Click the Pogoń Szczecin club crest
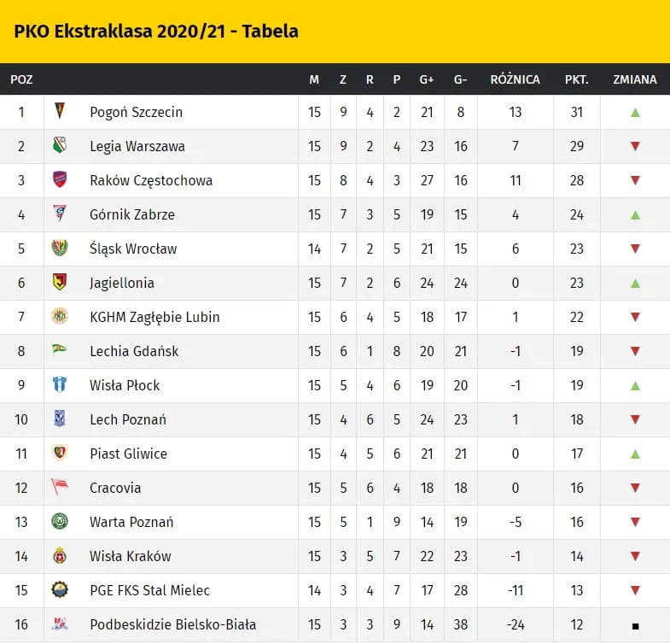The image size is (670, 644). click(59, 112)
